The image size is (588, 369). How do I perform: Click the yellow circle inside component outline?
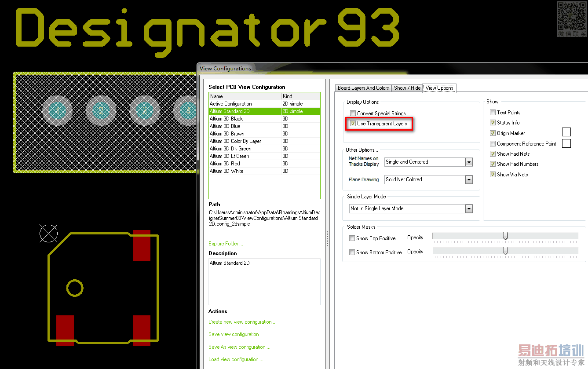75,288
